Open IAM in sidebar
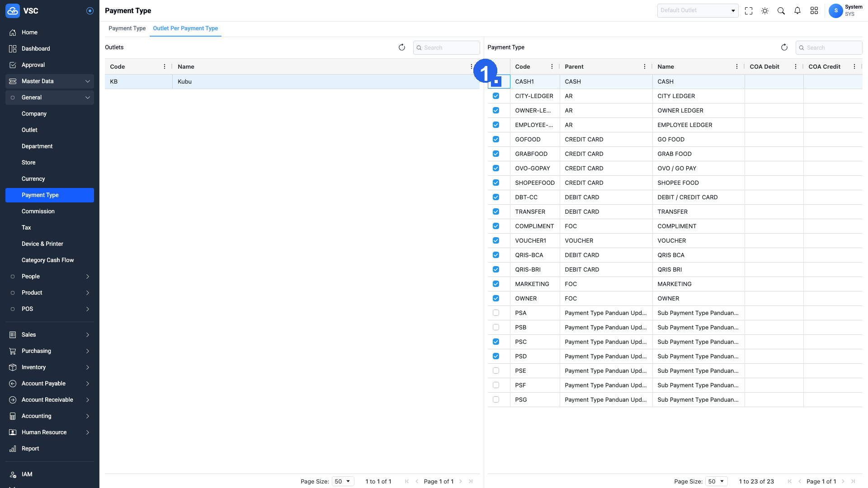The height and width of the screenshot is (488, 868). coord(50,474)
